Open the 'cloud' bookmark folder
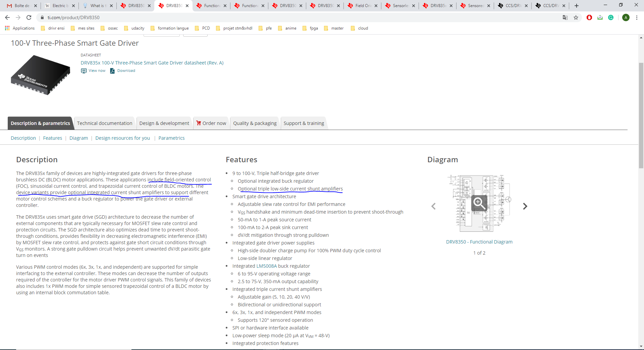This screenshot has height=350, width=644. click(x=359, y=28)
